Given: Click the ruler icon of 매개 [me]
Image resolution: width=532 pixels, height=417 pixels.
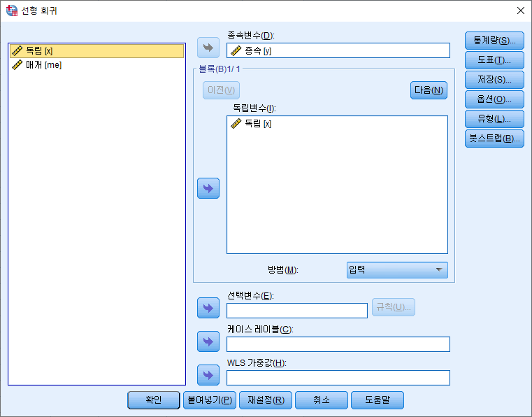Looking at the screenshot, I should click(17, 65).
